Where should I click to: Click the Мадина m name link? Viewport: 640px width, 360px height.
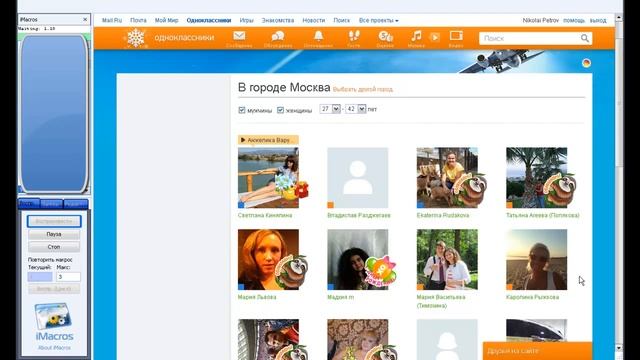340,297
